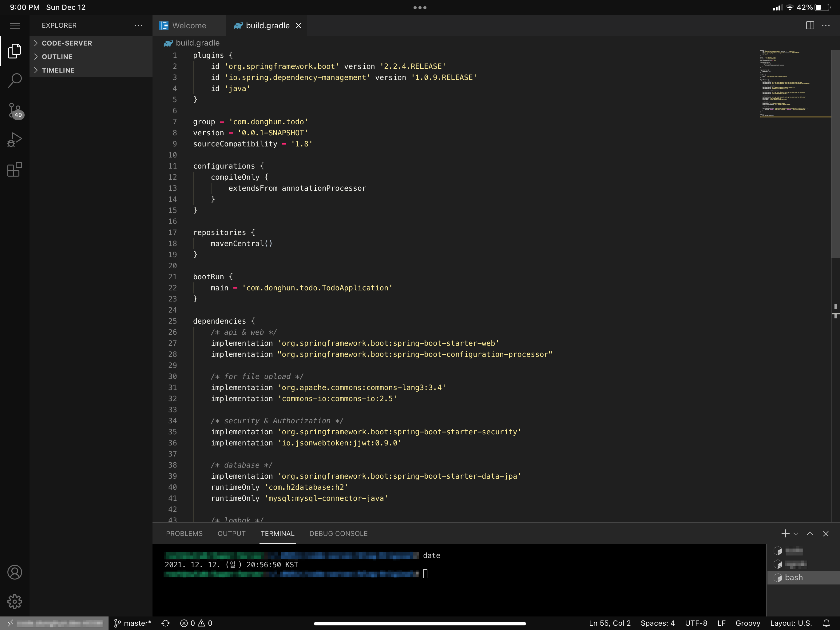Click the extendsFrom annotationProcessor line
Image resolution: width=840 pixels, height=630 pixels.
click(297, 189)
